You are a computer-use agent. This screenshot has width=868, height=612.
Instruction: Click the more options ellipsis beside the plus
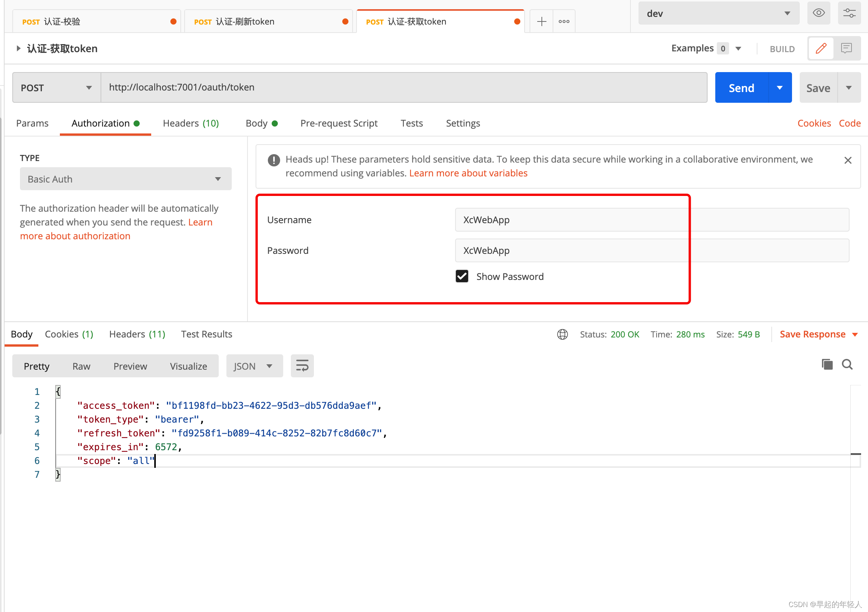click(x=564, y=21)
